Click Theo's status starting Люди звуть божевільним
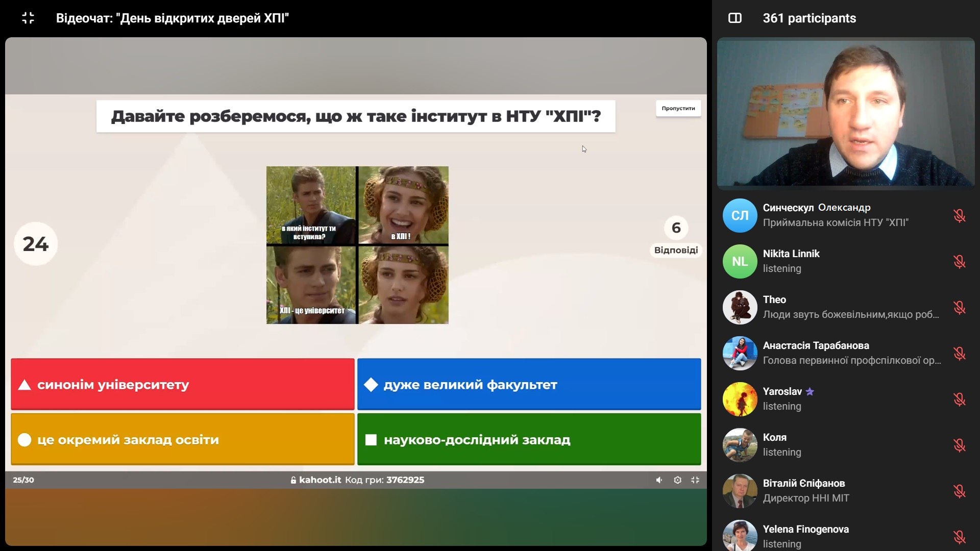980x551 pixels. click(x=851, y=315)
